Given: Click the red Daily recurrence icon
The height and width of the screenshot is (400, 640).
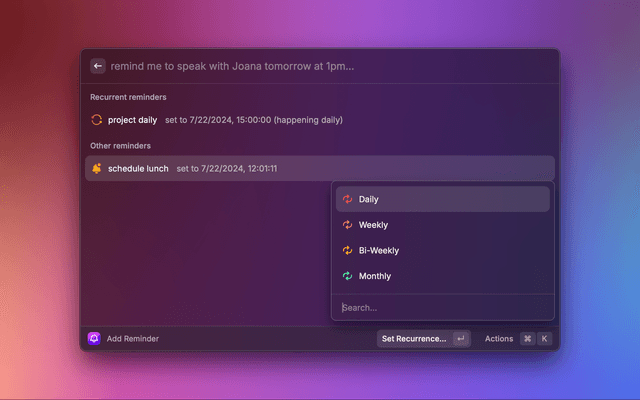Looking at the screenshot, I should click(x=347, y=199).
